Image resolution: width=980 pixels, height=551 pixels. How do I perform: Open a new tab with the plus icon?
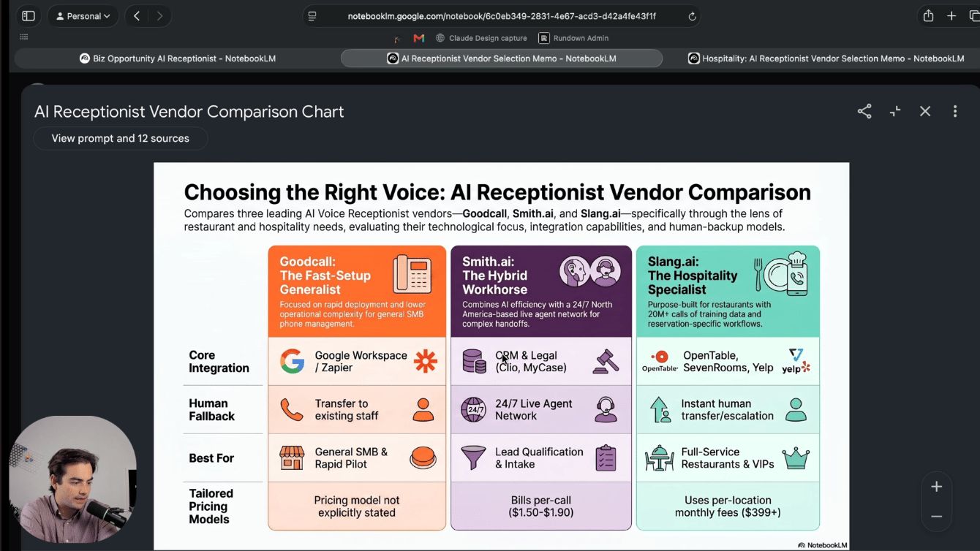click(x=951, y=16)
